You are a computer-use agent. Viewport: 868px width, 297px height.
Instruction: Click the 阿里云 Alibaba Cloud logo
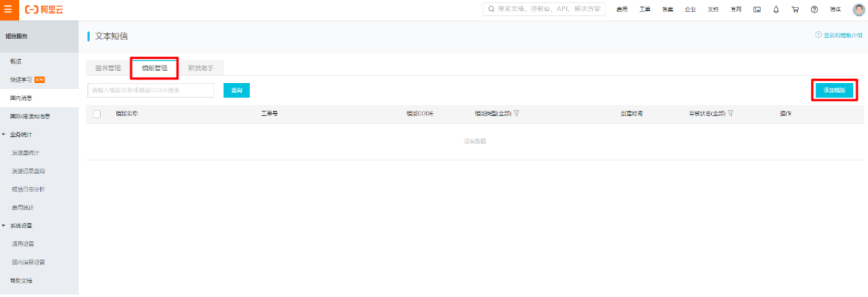coord(44,10)
